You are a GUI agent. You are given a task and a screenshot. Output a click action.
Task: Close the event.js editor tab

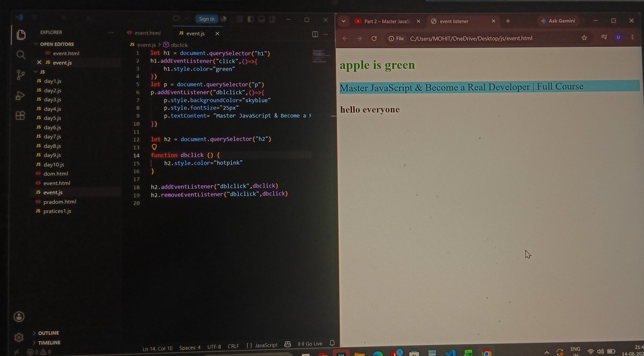217,33
